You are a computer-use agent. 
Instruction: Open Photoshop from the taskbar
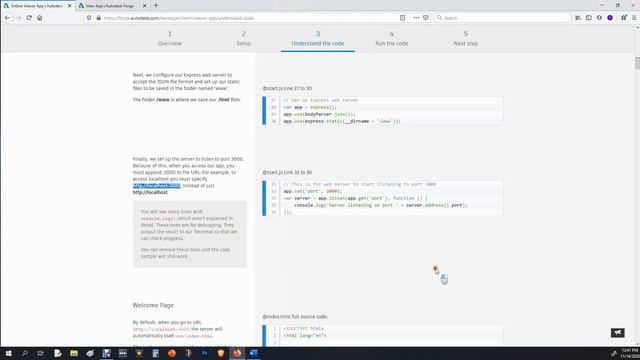coord(204,353)
